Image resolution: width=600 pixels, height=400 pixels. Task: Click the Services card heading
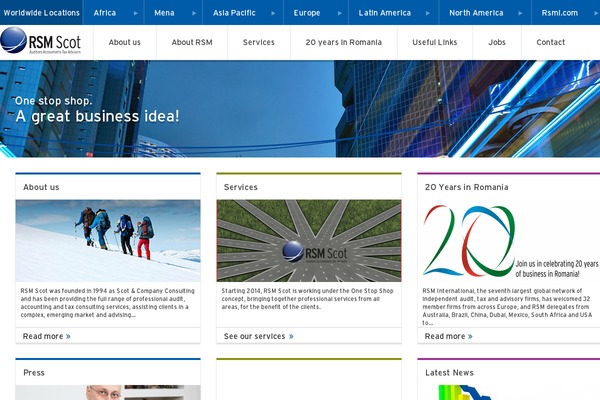pos(241,187)
